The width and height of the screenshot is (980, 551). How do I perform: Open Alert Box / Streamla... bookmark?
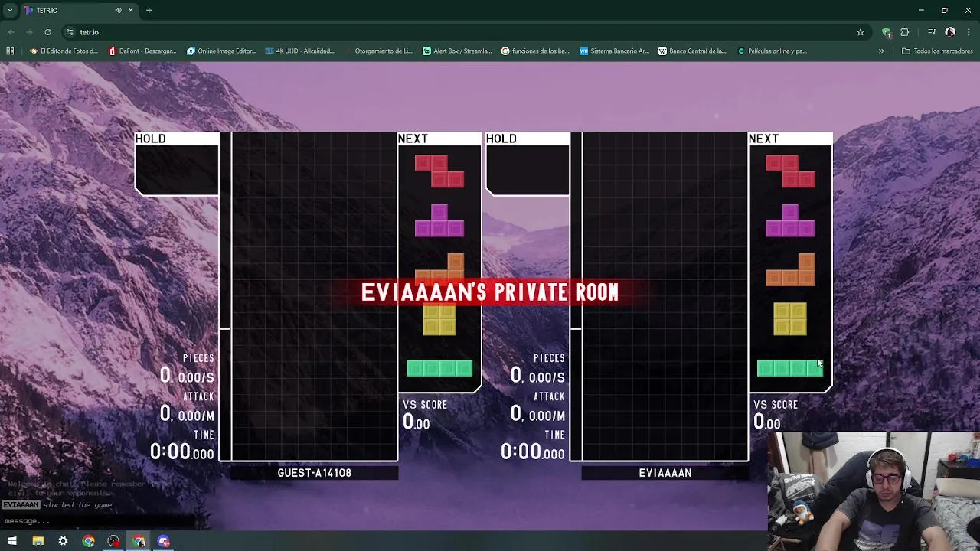pos(457,51)
